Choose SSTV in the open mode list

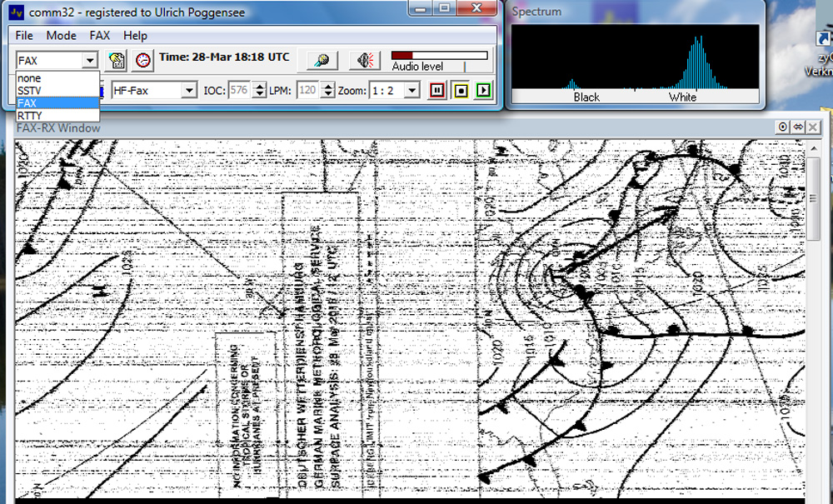click(x=30, y=90)
